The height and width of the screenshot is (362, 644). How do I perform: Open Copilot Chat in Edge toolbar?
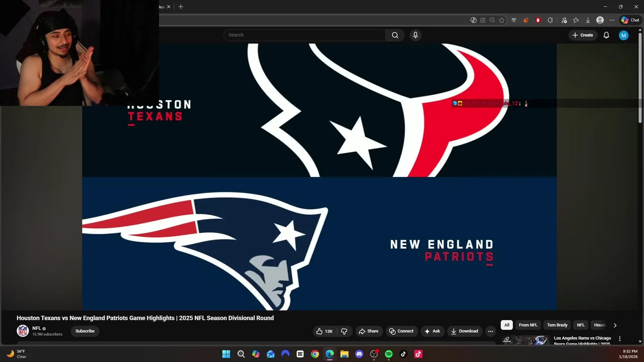pyautogui.click(x=630, y=20)
